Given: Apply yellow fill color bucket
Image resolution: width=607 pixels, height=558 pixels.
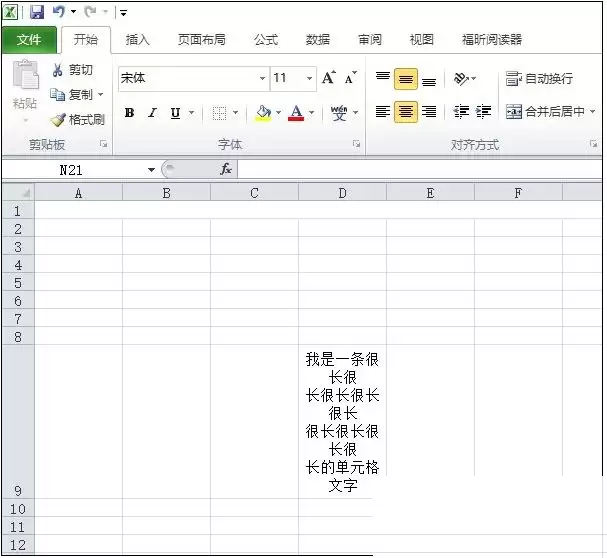Looking at the screenshot, I should pyautogui.click(x=263, y=113).
